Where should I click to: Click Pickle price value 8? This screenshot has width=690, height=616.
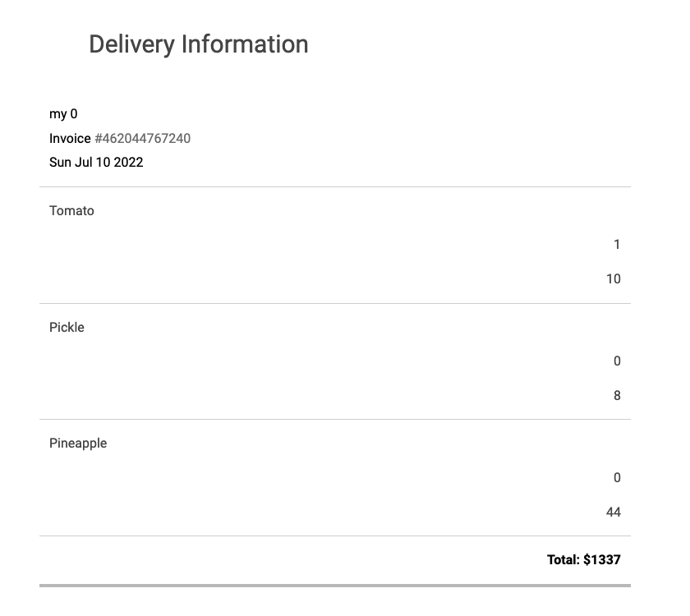tap(617, 396)
